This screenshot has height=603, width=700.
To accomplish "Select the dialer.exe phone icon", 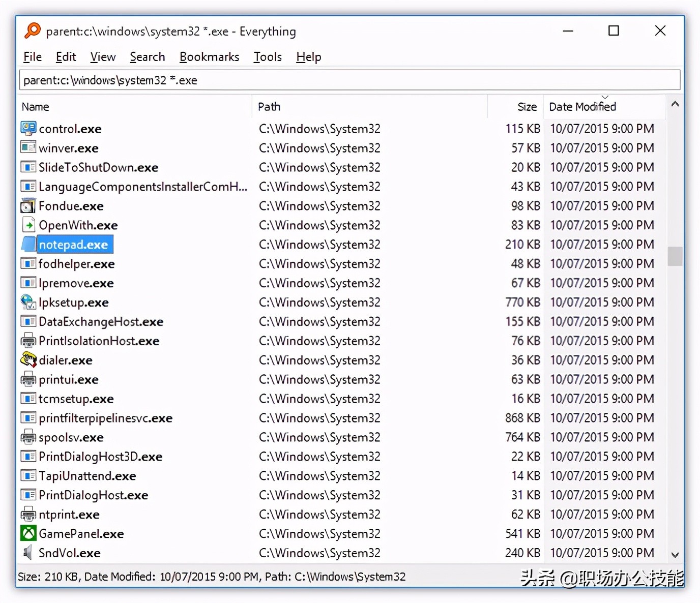I will (28, 360).
